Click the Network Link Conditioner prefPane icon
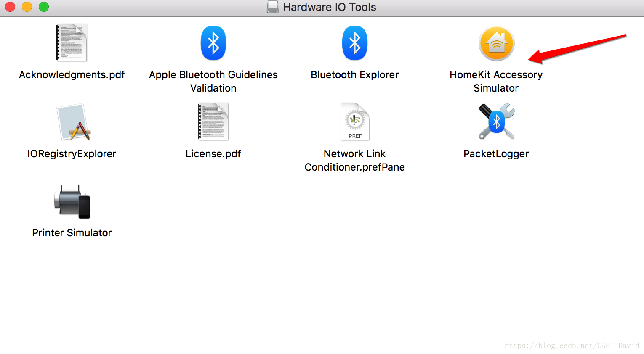The width and height of the screenshot is (644, 354). [355, 122]
